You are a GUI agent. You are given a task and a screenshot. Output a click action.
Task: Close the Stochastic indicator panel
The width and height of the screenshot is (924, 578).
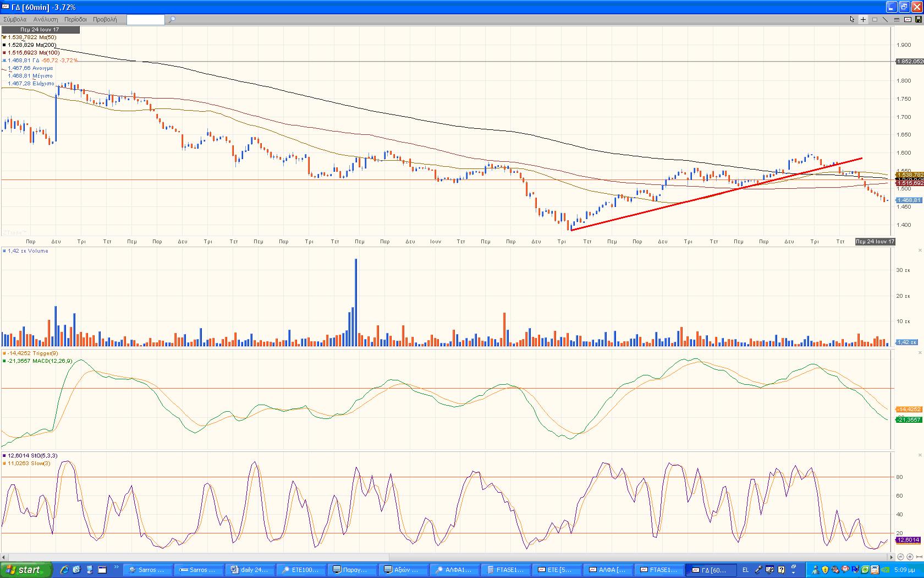pyautogui.click(x=920, y=455)
